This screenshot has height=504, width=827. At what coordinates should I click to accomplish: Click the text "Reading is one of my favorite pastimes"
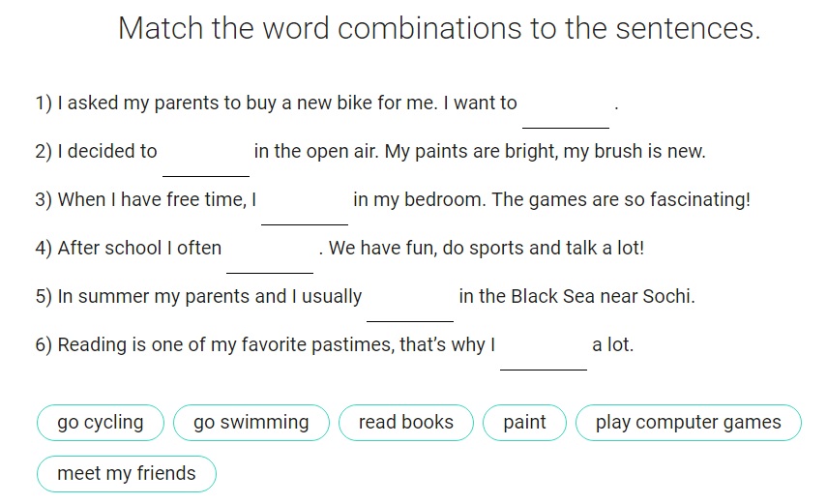coord(225,344)
